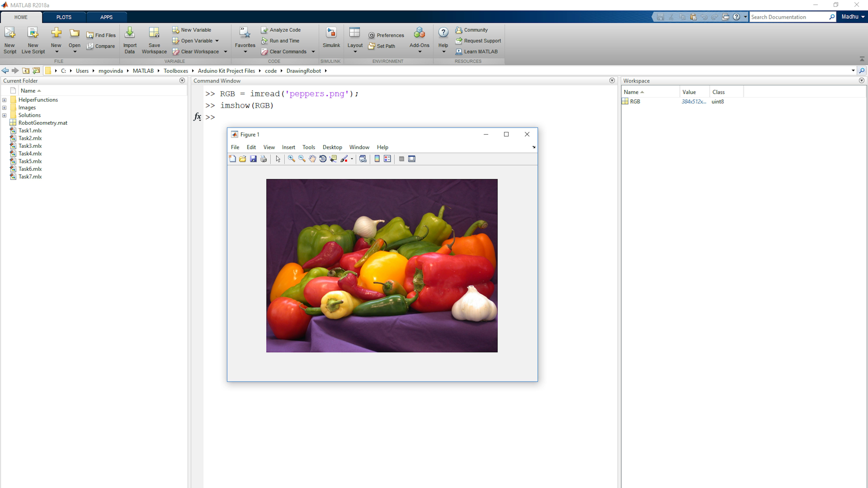Open the Current Folder panel actions menu

point(182,81)
